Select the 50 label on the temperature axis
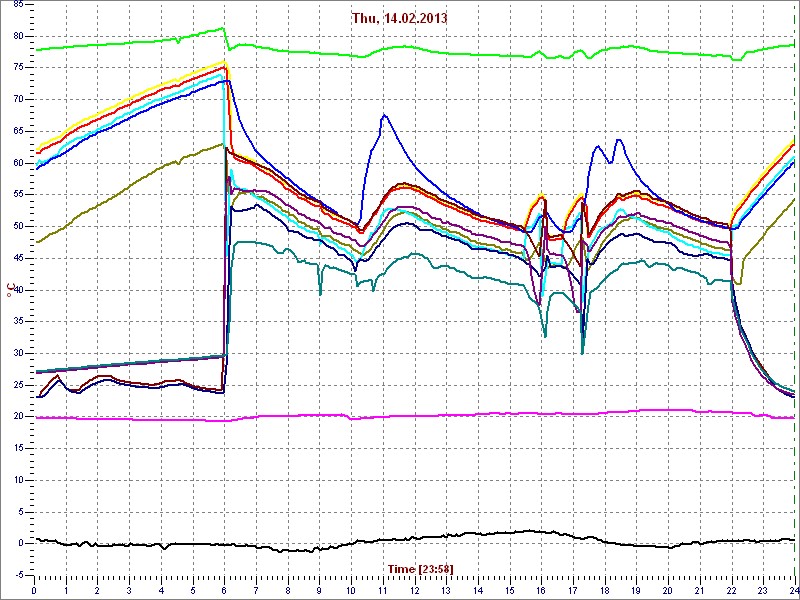Screen dimensions: 800x600 (18, 227)
